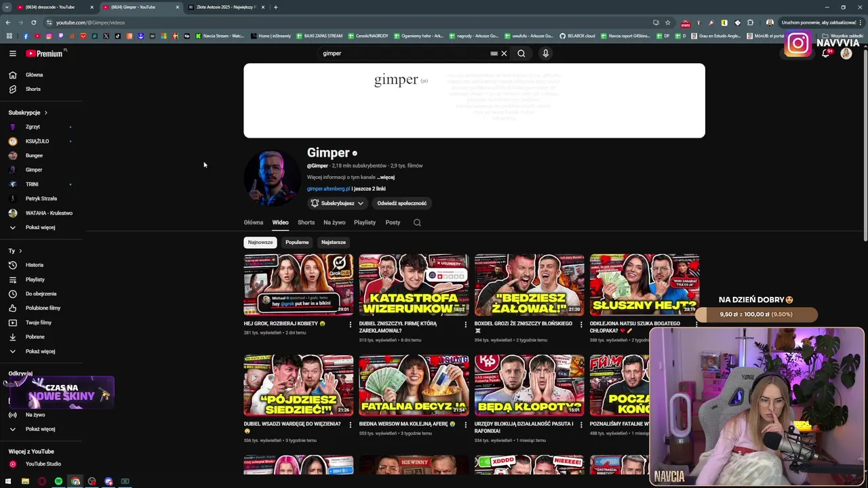Open KATASTROFA WIZERUNKOWA video thumbnail
868x488 pixels.
coord(414,285)
